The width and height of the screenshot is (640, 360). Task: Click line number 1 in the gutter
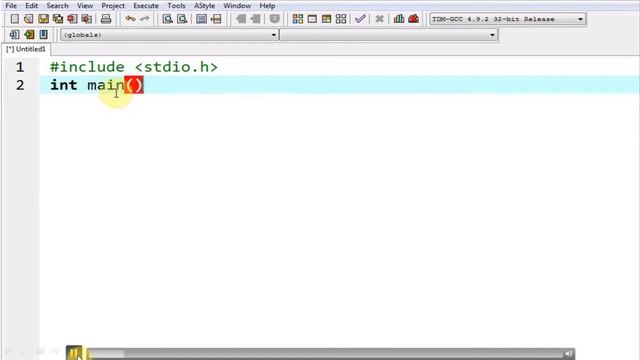[20, 67]
